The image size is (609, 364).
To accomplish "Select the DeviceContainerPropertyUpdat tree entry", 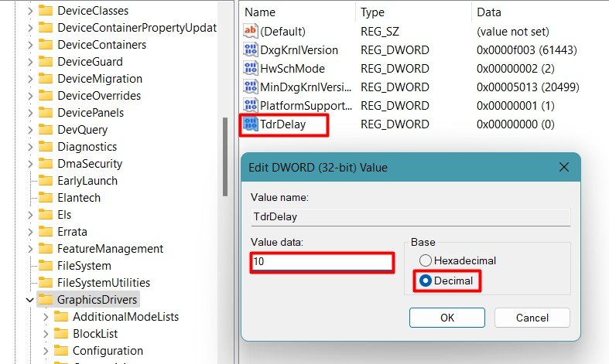I will point(137,28).
